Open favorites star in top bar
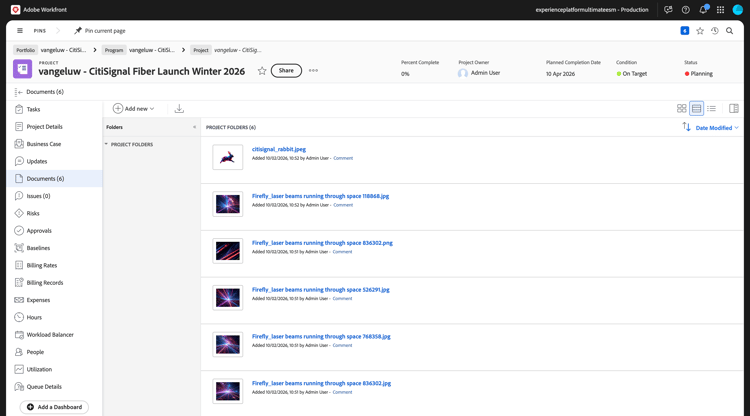 point(700,31)
